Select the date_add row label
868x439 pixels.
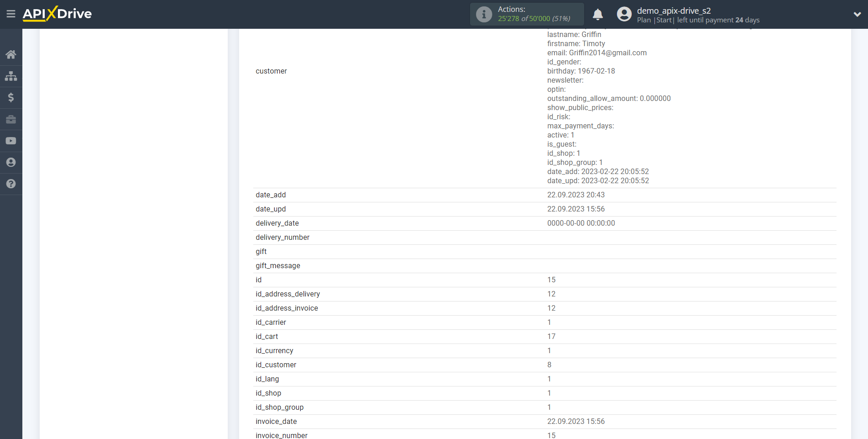pos(271,195)
